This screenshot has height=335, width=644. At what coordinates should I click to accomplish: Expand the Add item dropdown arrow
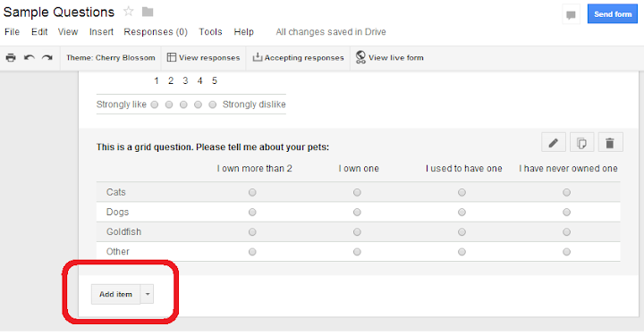click(148, 295)
